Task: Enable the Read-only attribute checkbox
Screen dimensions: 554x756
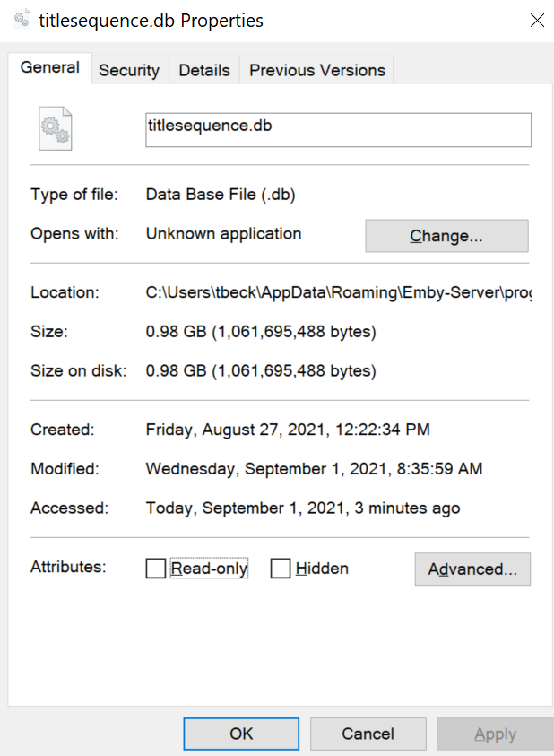Action: 156,569
